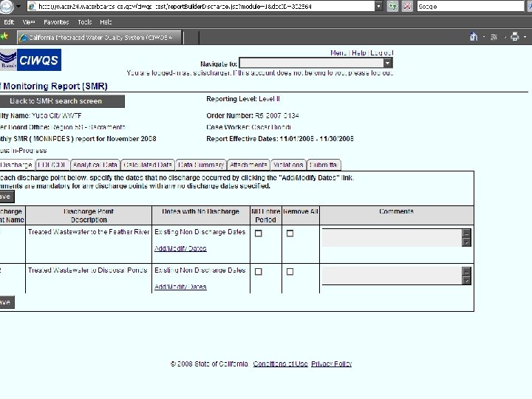Click the red stop loading icon
Image resolution: width=532 pixels, height=399 pixels.
pos(407,6)
